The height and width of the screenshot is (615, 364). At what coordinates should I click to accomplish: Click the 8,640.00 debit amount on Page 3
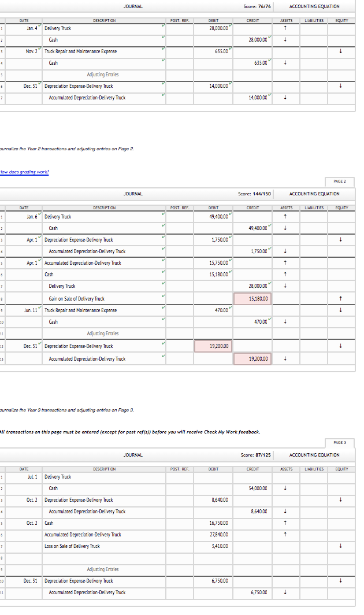tap(213, 500)
